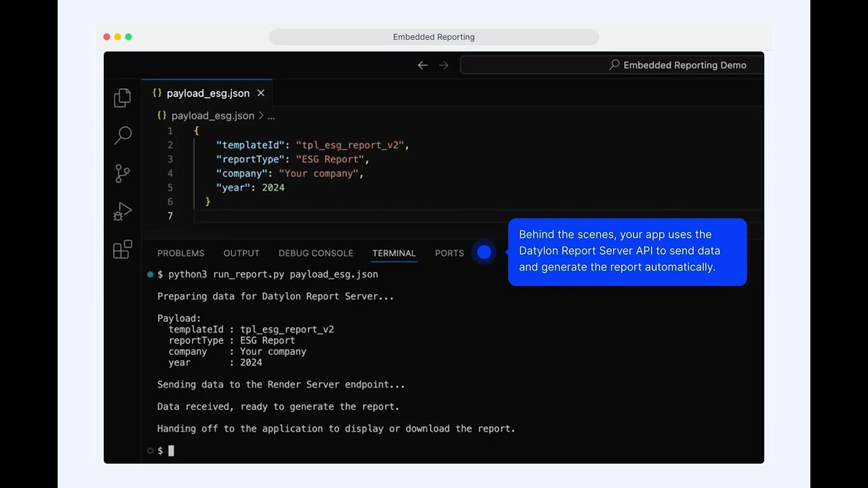868x488 pixels.
Task: Click the "Handing off to the application" line
Action: pyautogui.click(x=336, y=428)
